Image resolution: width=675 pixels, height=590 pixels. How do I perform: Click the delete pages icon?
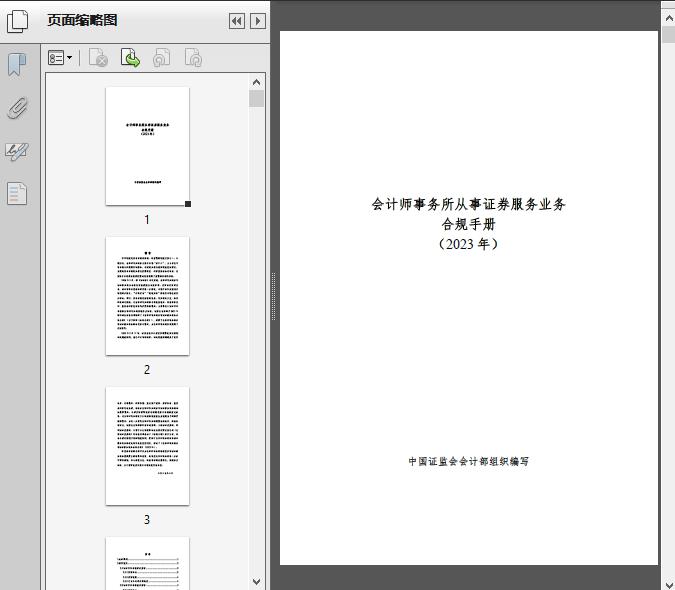[x=98, y=58]
